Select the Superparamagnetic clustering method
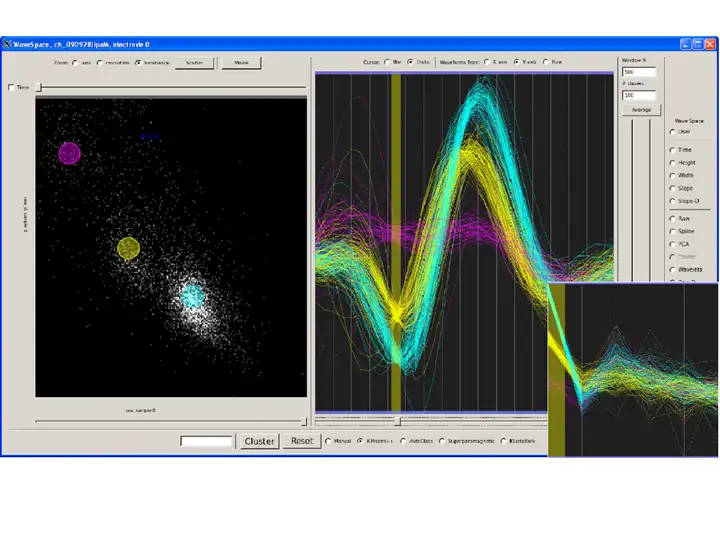This screenshot has width=720, height=540. click(x=442, y=441)
